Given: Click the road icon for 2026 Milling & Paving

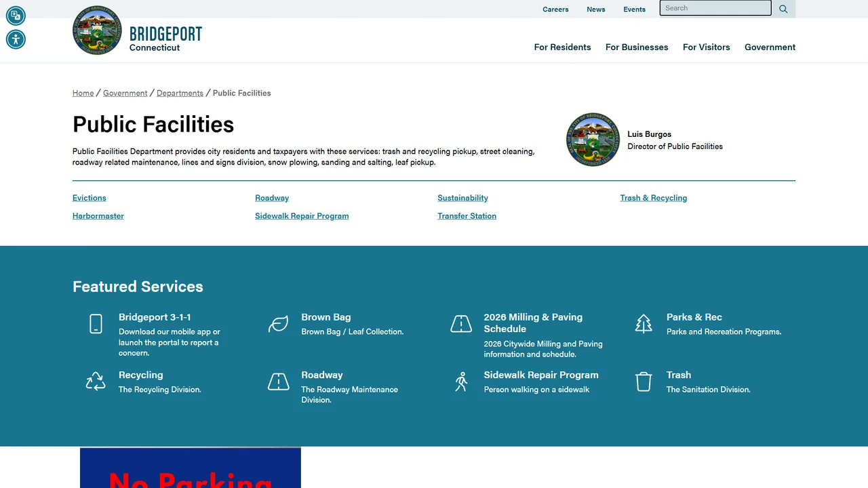Looking at the screenshot, I should click(x=461, y=324).
